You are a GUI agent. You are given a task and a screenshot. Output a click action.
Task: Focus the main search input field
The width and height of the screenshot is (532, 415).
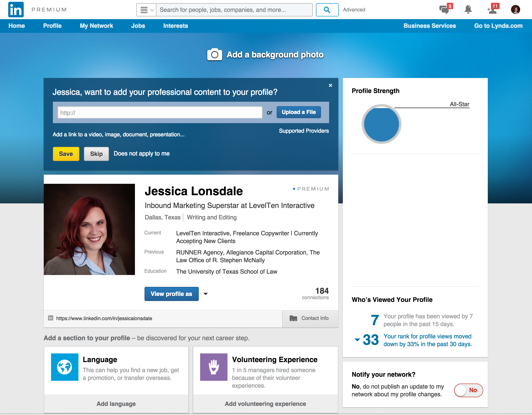[x=234, y=10]
